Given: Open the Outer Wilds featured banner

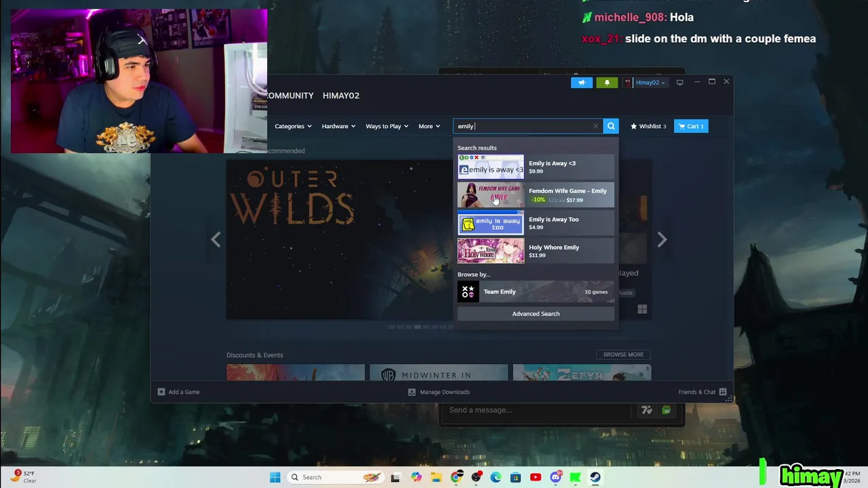Looking at the screenshot, I should (339, 239).
